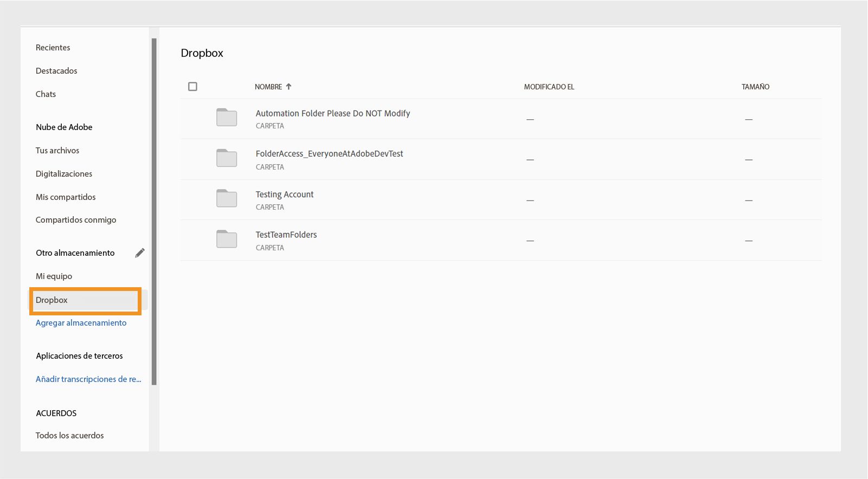Sort by the MODIFICADO EL column header
Viewport: 868px width, 479px height.
click(x=549, y=87)
